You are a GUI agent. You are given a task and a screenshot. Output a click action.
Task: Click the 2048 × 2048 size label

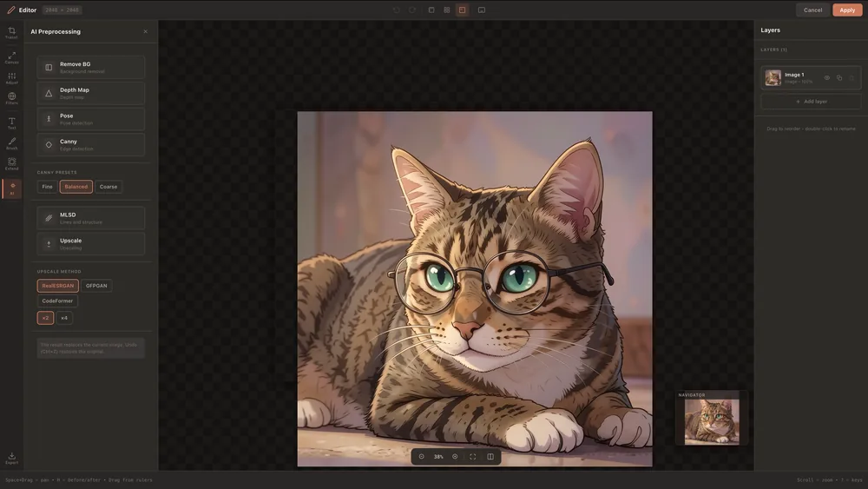coord(62,10)
